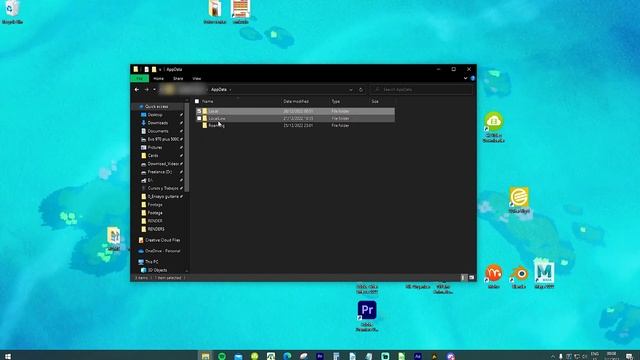Expand AppData breadcrumb chevron
The image size is (640, 360).
click(x=230, y=90)
